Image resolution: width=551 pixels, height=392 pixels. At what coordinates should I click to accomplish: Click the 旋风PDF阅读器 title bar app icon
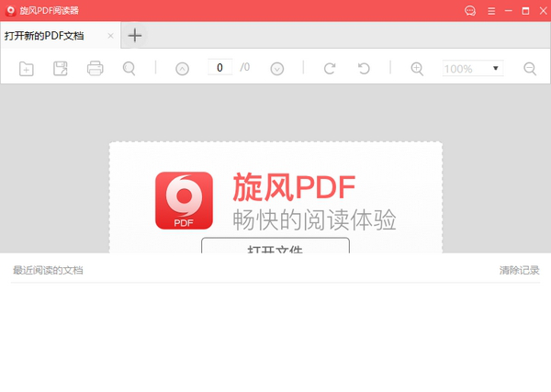tap(11, 11)
